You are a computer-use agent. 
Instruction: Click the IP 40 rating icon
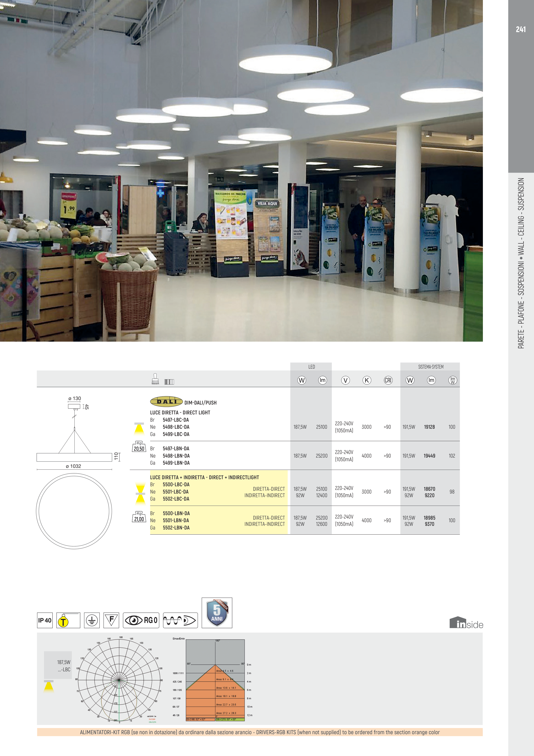[x=45, y=620]
